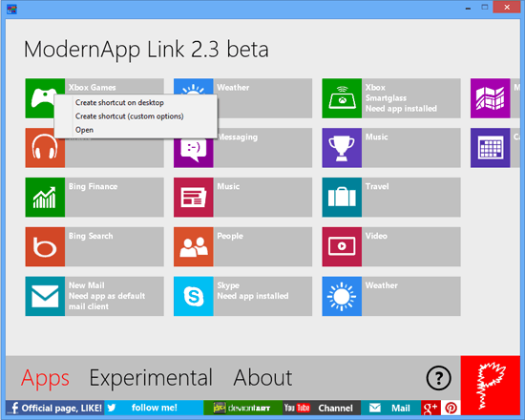This screenshot has width=525, height=420.
Task: Switch to the Apps tab
Action: (45, 378)
